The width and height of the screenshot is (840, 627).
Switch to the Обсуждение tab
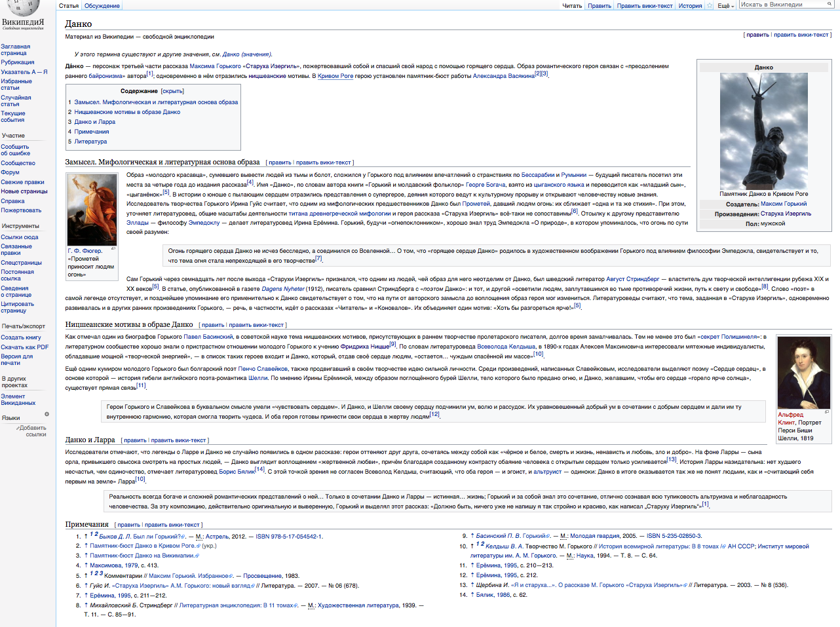[x=102, y=6]
